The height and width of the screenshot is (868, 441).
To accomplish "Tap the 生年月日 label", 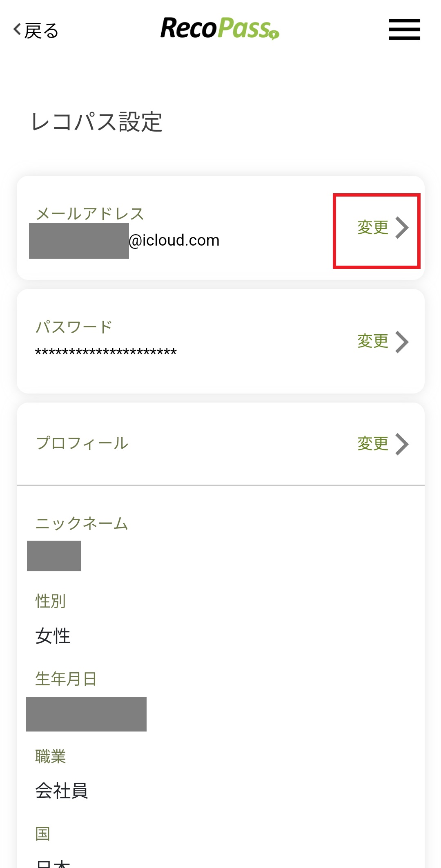I will coord(66,679).
